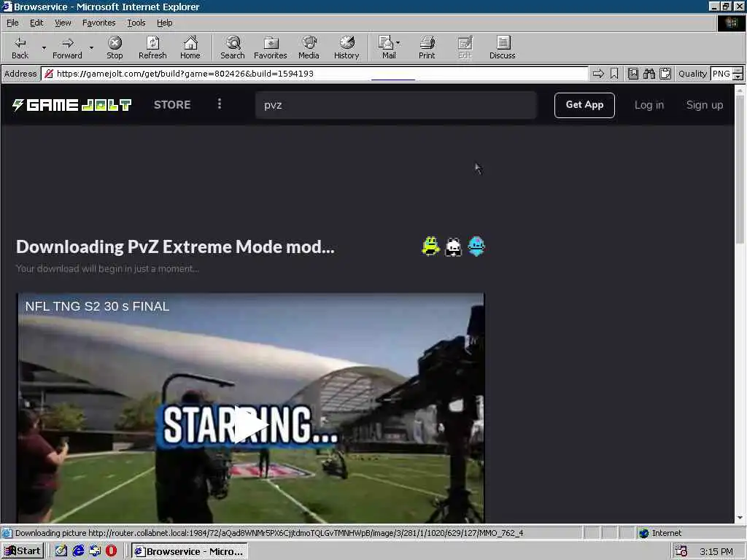The height and width of the screenshot is (560, 747).
Task: Click the page vertical scrollbar thumb
Action: (x=740, y=169)
